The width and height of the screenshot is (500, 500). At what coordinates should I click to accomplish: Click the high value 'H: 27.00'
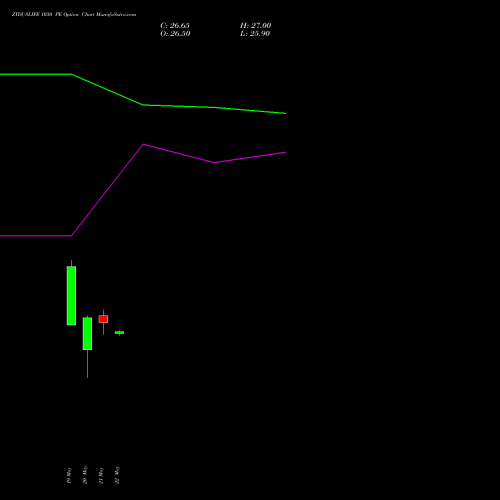(x=256, y=26)
